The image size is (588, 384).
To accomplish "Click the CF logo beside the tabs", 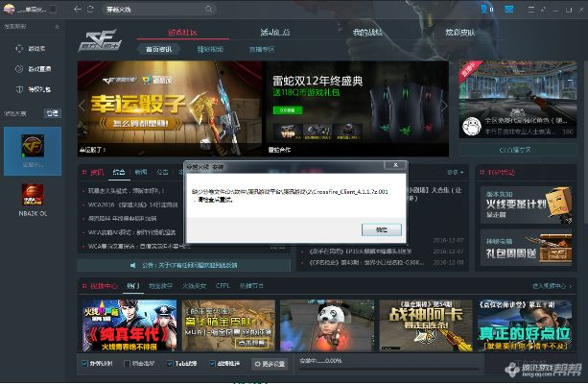I will [x=100, y=40].
